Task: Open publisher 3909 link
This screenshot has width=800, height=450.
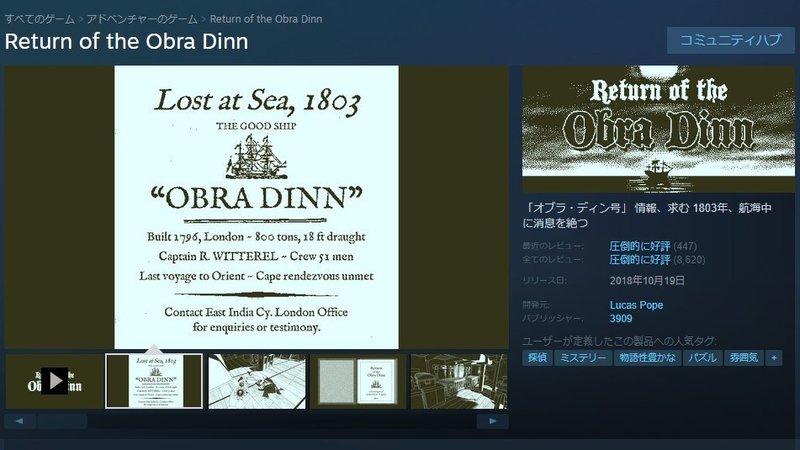Action: coord(621,319)
